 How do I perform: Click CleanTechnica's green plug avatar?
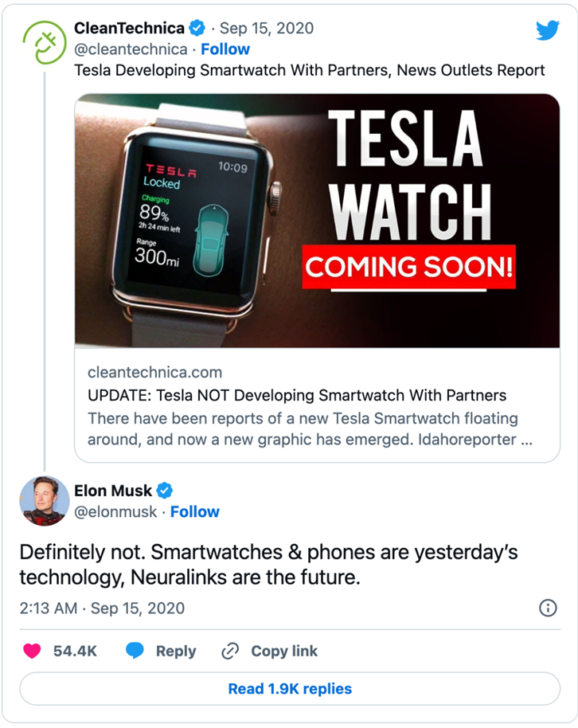point(45,42)
